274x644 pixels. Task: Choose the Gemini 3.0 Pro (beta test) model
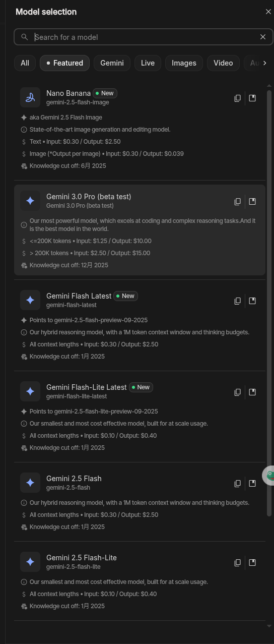[x=140, y=230]
